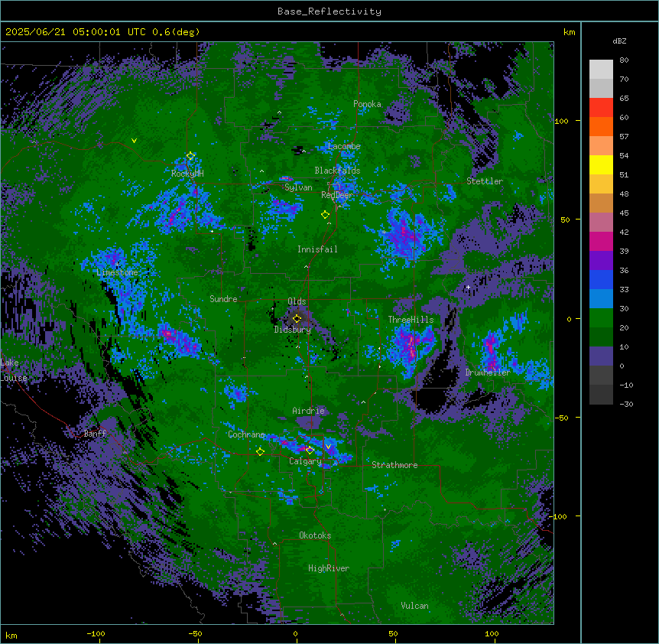Click the yellow diamond marker below RedDeer
Viewport: 659px width, 644px height.
[325, 215]
